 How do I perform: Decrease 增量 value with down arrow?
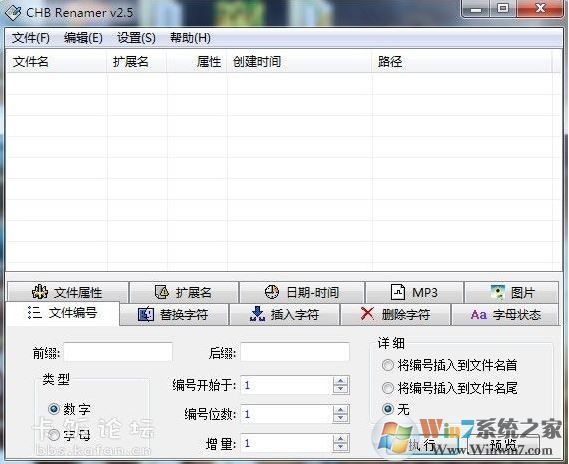click(x=340, y=447)
